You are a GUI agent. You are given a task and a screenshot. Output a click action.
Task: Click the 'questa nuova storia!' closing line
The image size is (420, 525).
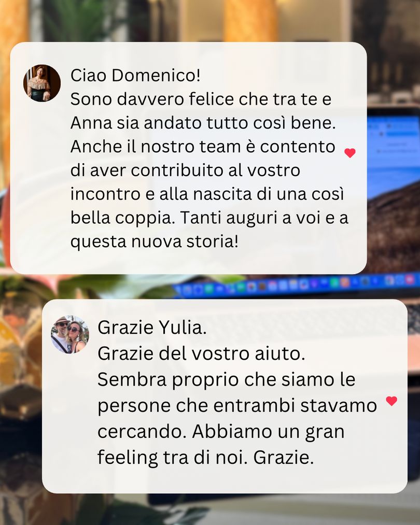pos(155,242)
